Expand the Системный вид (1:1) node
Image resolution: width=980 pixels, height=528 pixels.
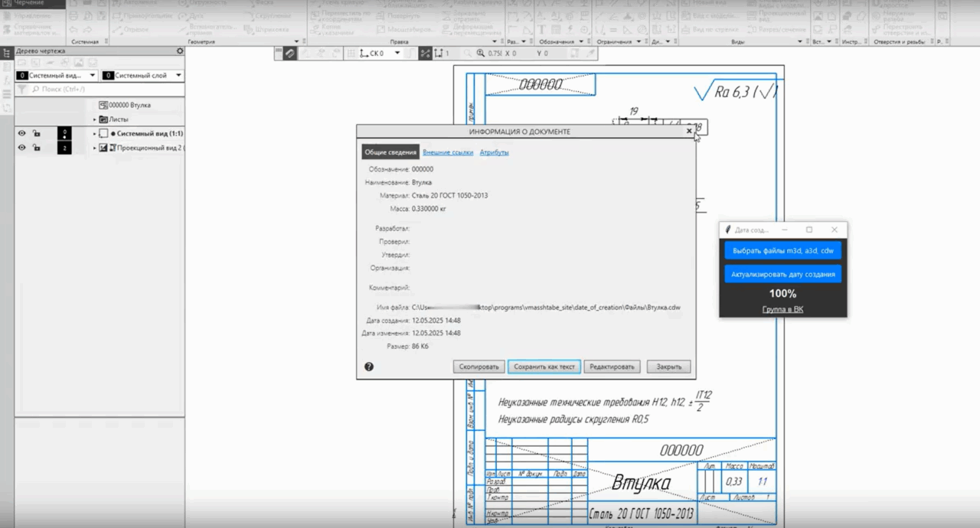click(x=95, y=133)
